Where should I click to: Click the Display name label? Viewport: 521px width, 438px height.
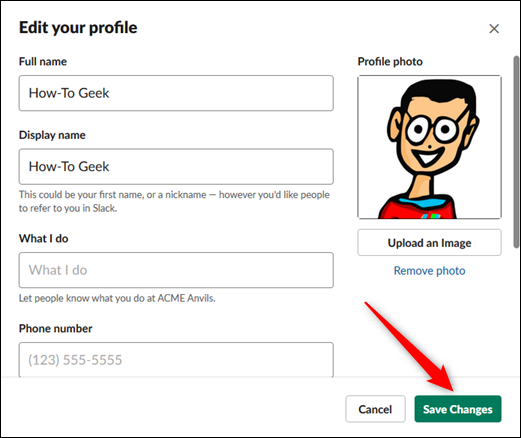tap(52, 135)
